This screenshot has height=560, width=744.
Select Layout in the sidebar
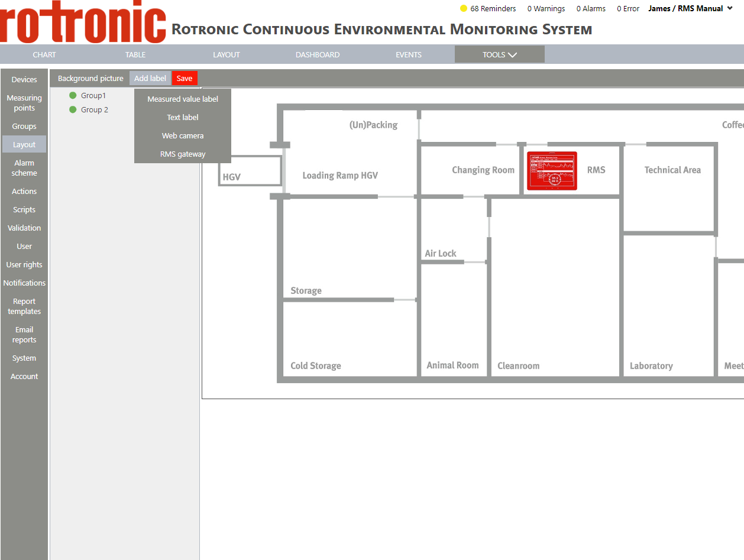tap(24, 144)
